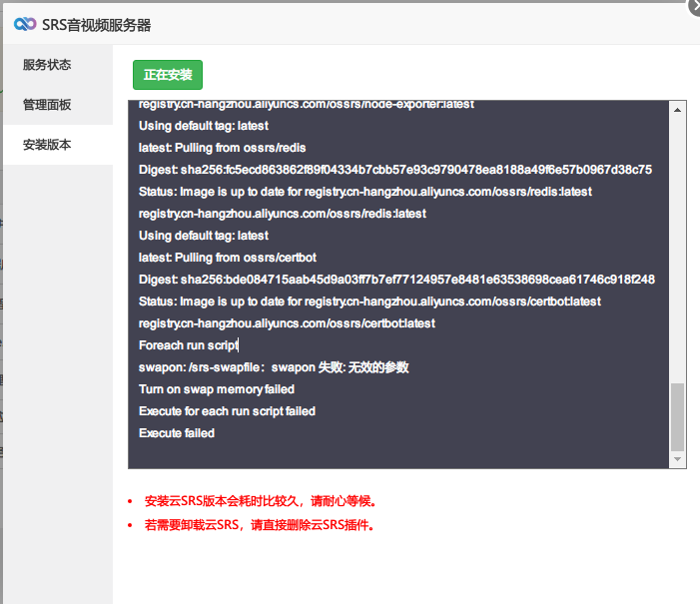The image size is (700, 604).
Task: Close the SRS dialog window
Action: (x=694, y=6)
